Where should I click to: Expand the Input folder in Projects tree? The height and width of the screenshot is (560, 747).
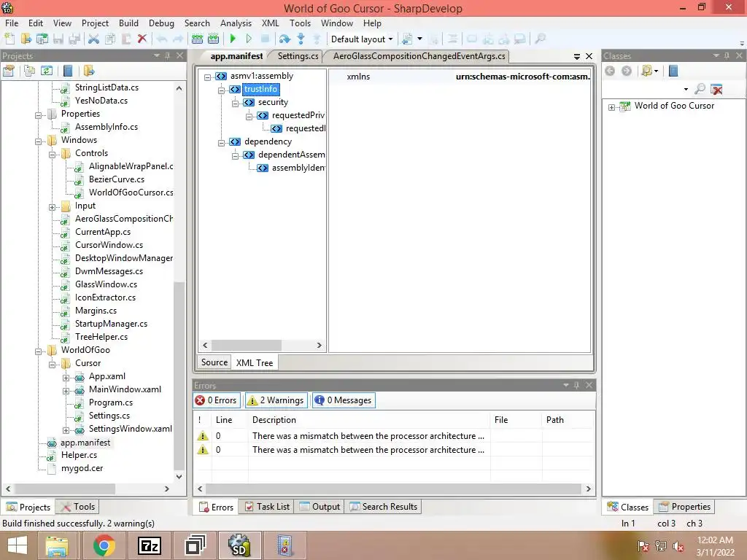tap(52, 206)
